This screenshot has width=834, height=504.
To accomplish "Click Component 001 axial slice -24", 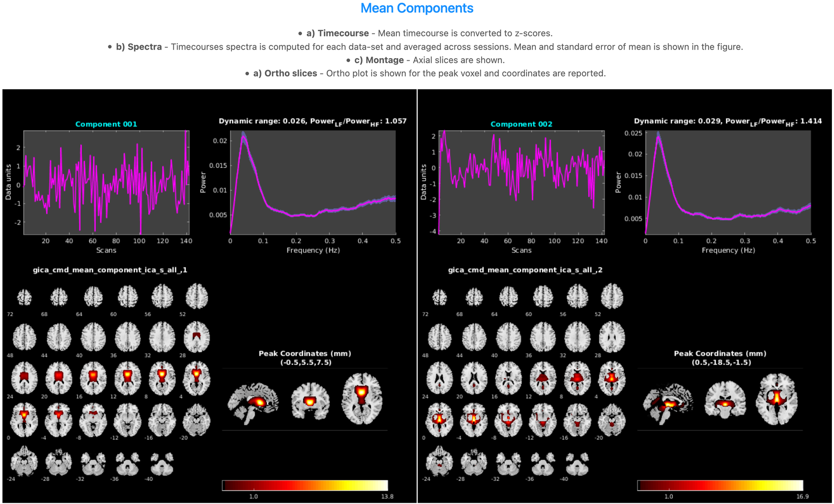I will click(x=24, y=461).
